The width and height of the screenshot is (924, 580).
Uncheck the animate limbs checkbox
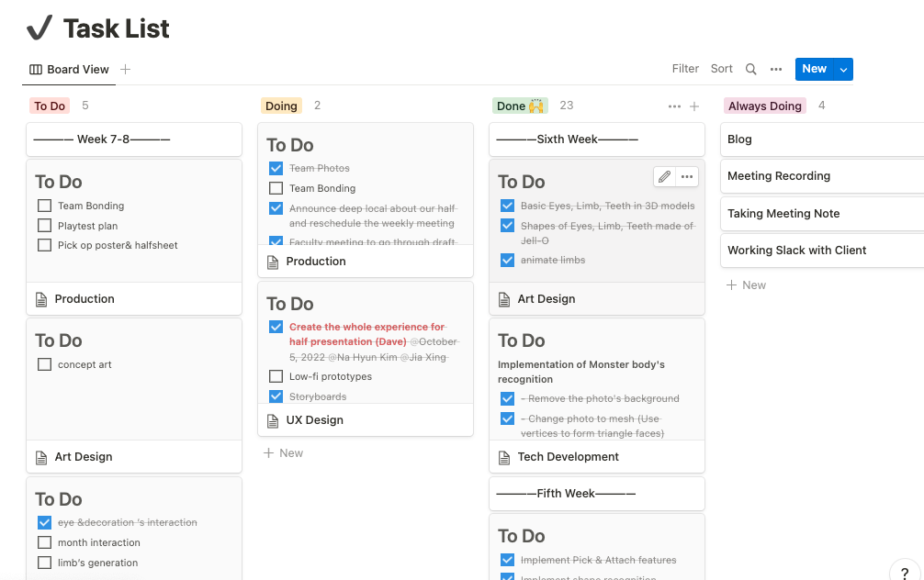click(507, 260)
